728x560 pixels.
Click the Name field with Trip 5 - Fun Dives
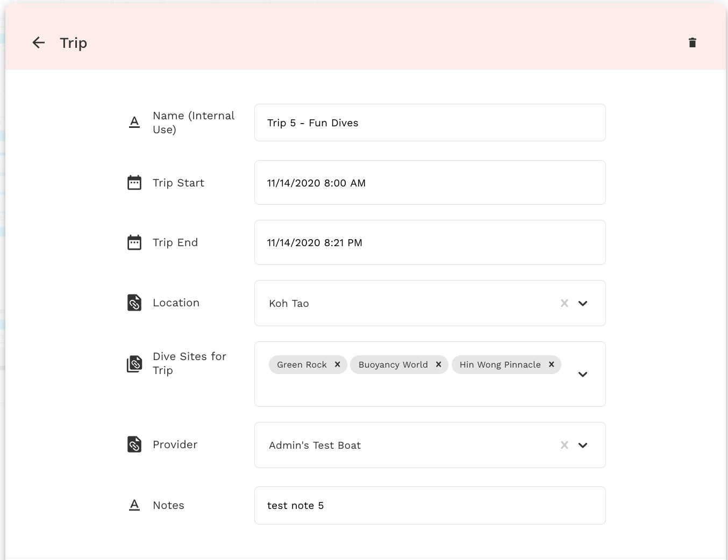[430, 123]
